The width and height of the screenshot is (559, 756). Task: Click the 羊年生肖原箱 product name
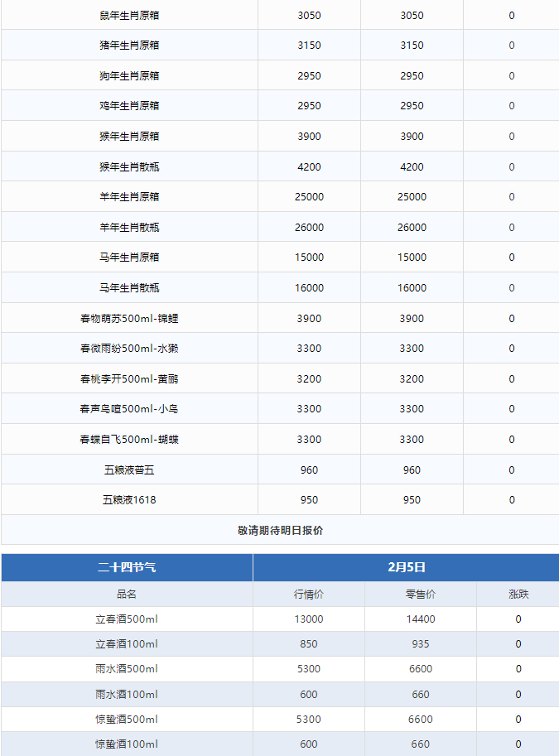click(x=129, y=197)
